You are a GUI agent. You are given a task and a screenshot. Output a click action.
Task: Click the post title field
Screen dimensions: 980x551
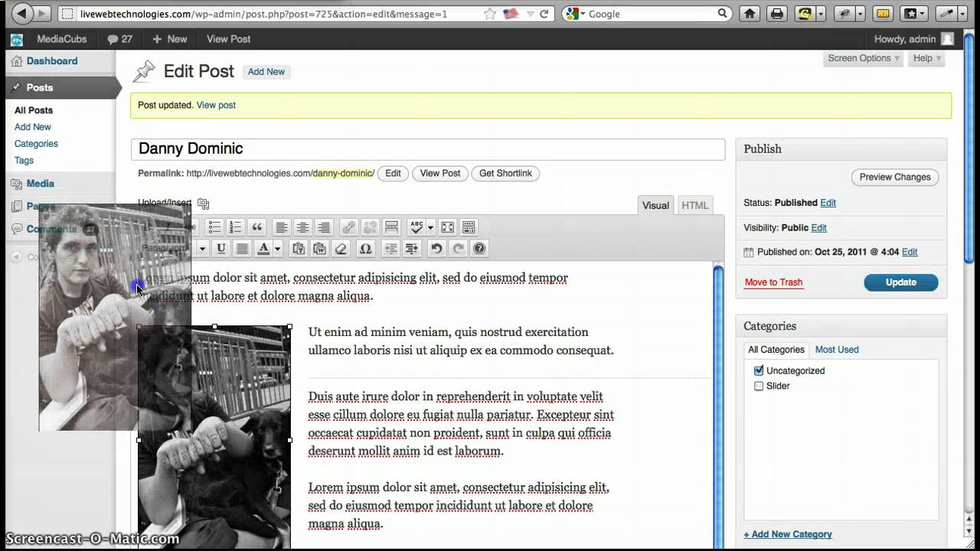428,149
